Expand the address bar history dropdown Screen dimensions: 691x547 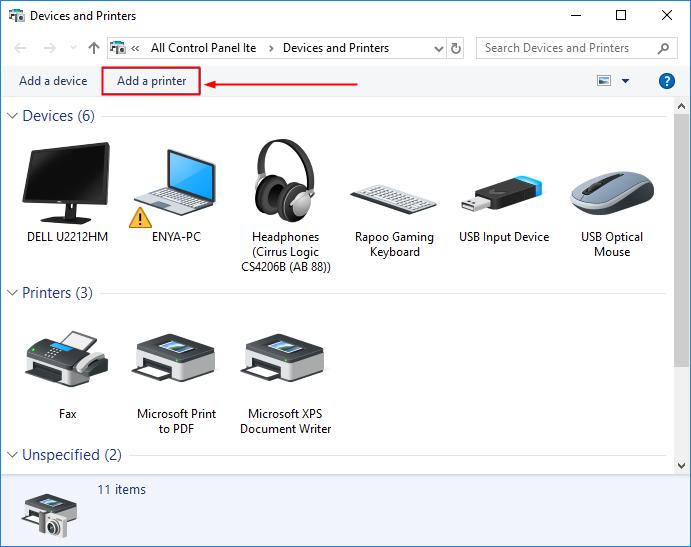click(x=438, y=48)
